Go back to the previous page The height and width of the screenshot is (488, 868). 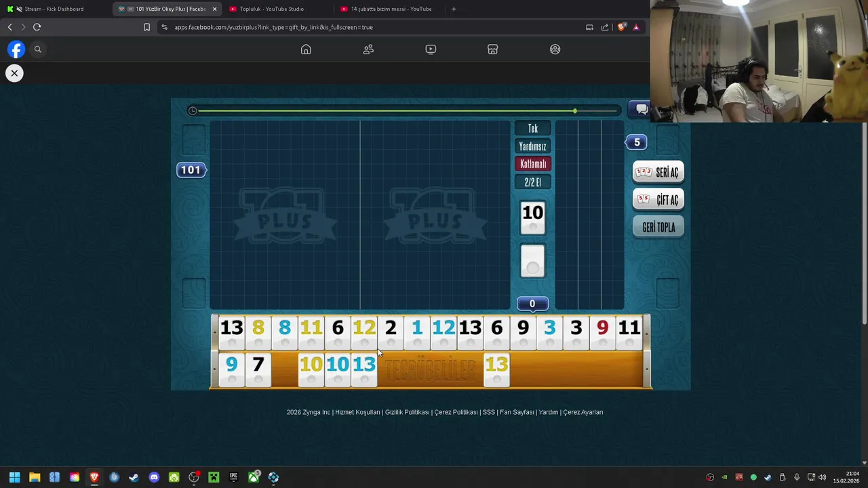(x=9, y=27)
